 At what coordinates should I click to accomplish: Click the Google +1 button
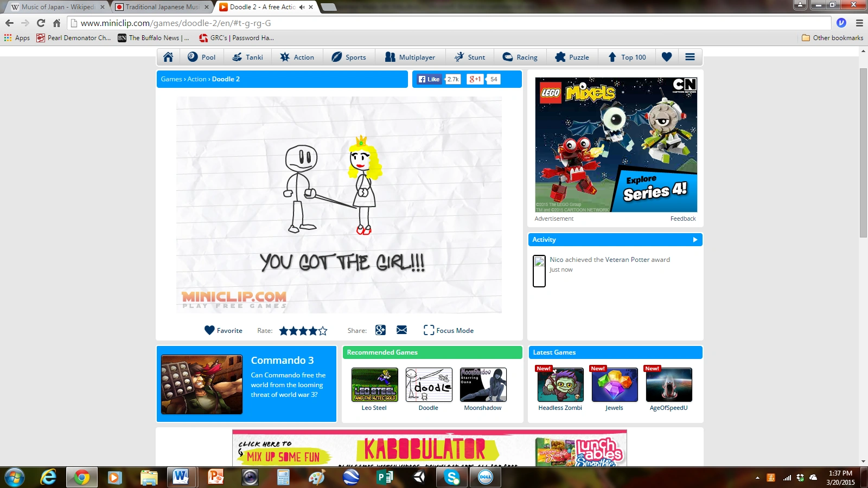pos(475,79)
